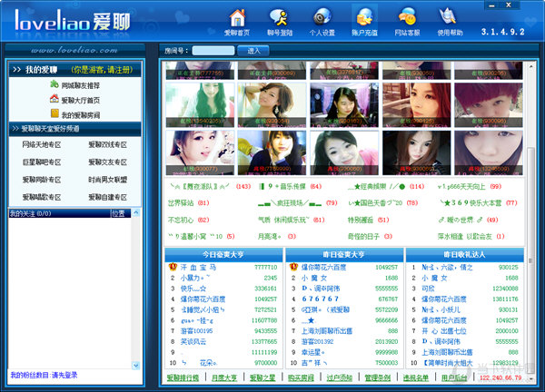Enter the 舞夜派队 room (143)
545x392 pixels.
pyautogui.click(x=210, y=186)
